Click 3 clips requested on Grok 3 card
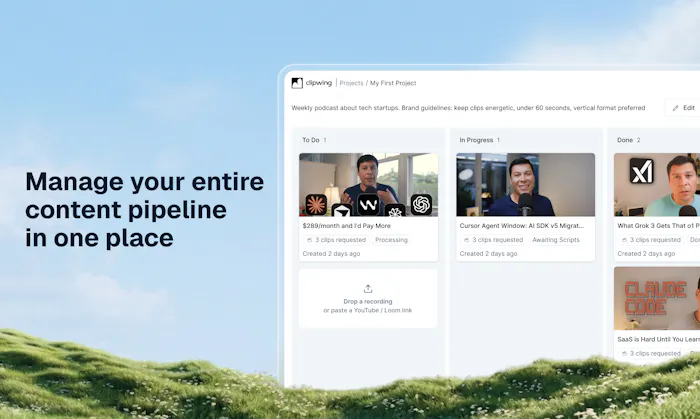 click(651, 240)
